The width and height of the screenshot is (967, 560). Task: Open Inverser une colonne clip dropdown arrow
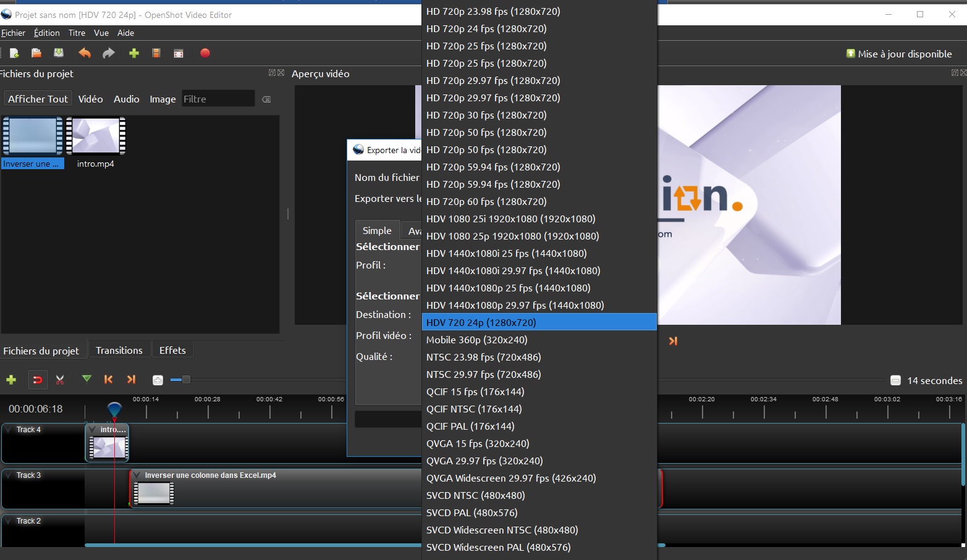pos(137,475)
